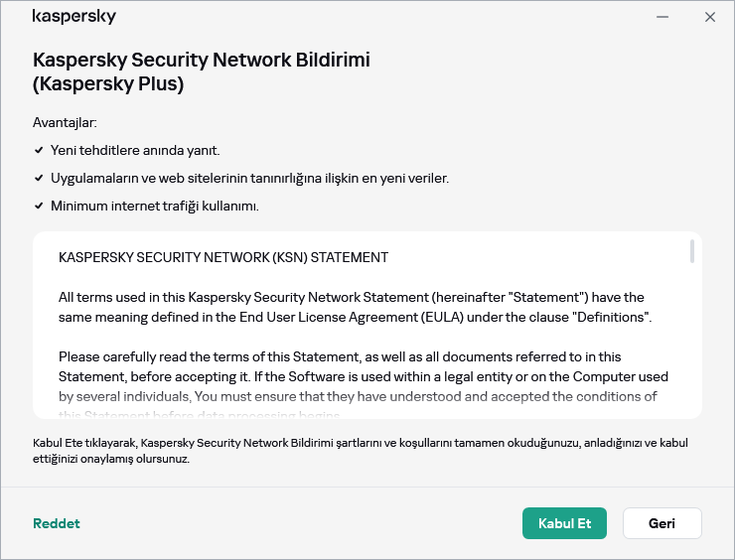Click the Reddet link
This screenshot has height=560, width=735.
click(57, 523)
